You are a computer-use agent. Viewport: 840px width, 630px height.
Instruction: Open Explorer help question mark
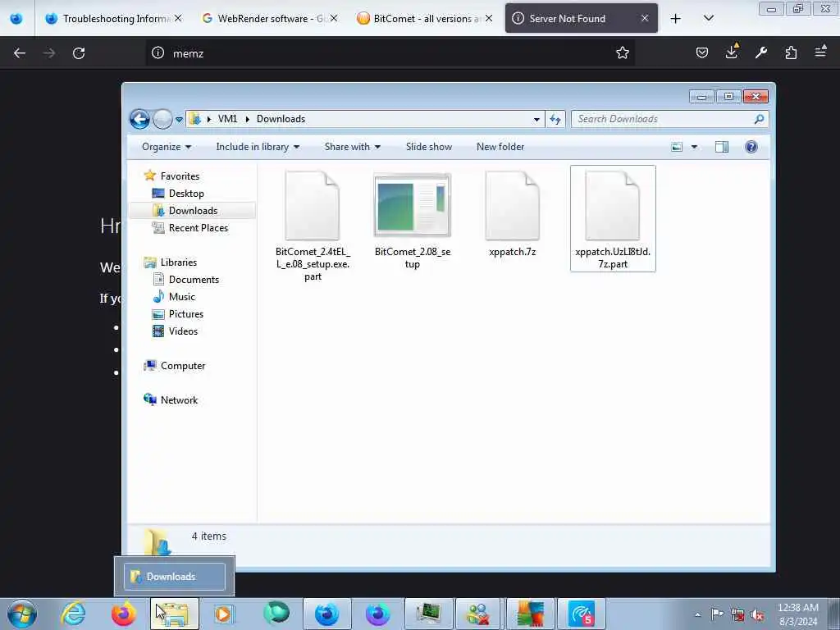751,147
